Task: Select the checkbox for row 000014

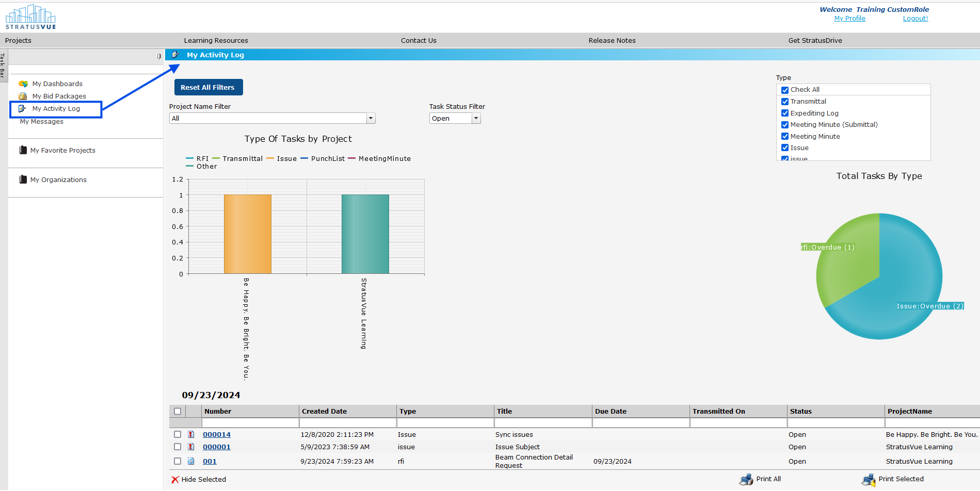Action: (178, 434)
